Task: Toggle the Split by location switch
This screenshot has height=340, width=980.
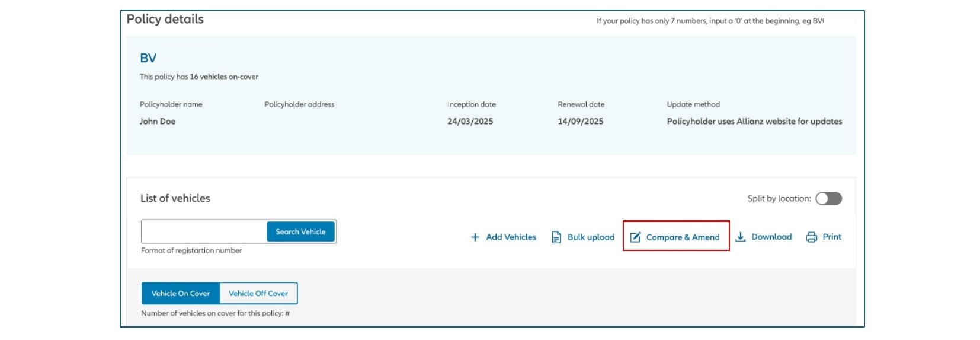Action: 828,199
